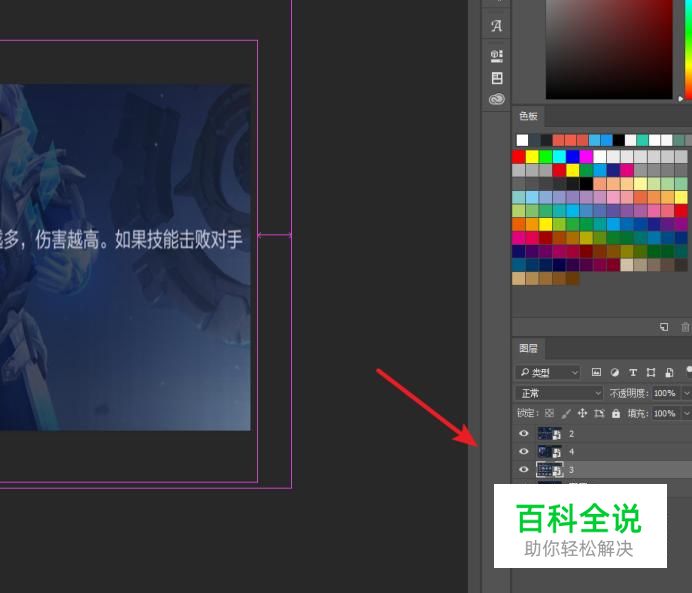Click the 不透明度 100% value field
The width and height of the screenshot is (692, 593).
point(666,393)
